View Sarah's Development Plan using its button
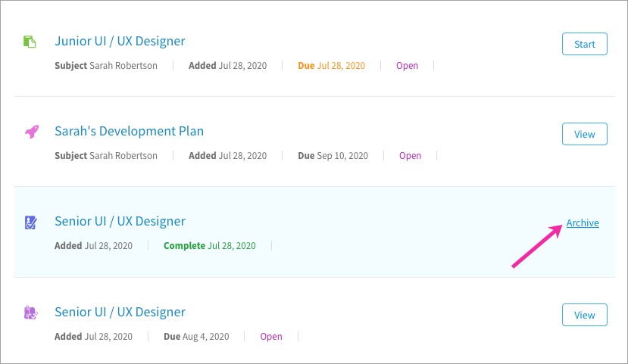Viewport: 628px width, 364px height. click(584, 134)
